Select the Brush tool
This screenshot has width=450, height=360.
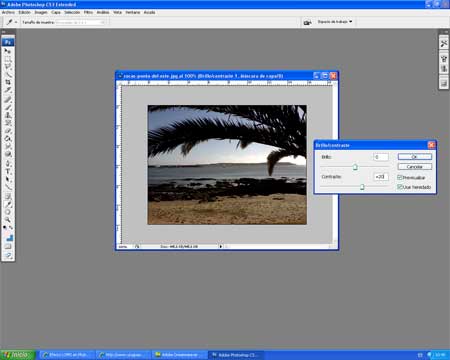(8, 107)
